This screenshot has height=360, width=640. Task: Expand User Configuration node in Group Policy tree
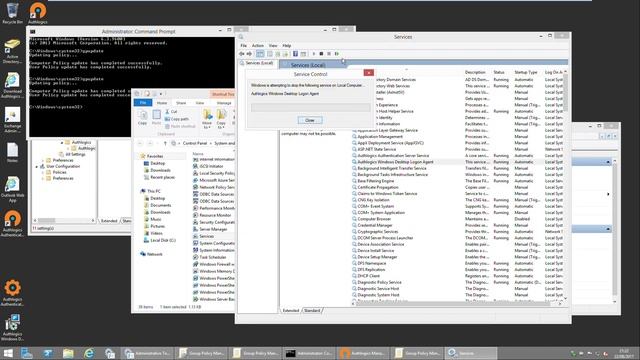[x=37, y=167]
